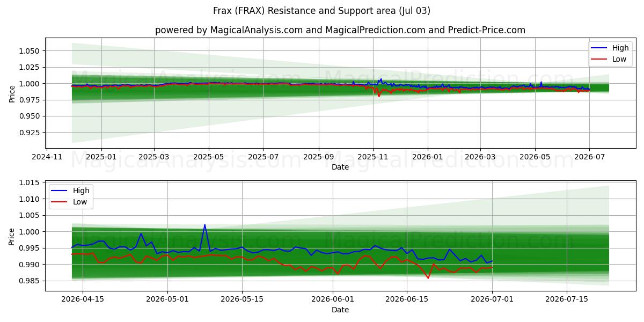Click the '0.975' y-axis label on the top chart
The image size is (644, 322).
coord(31,100)
